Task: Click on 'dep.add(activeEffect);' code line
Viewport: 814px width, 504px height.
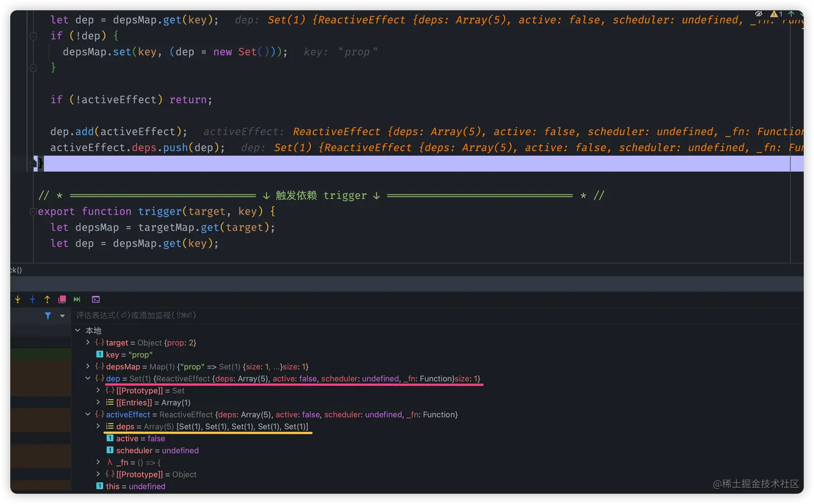Action: coord(118,131)
